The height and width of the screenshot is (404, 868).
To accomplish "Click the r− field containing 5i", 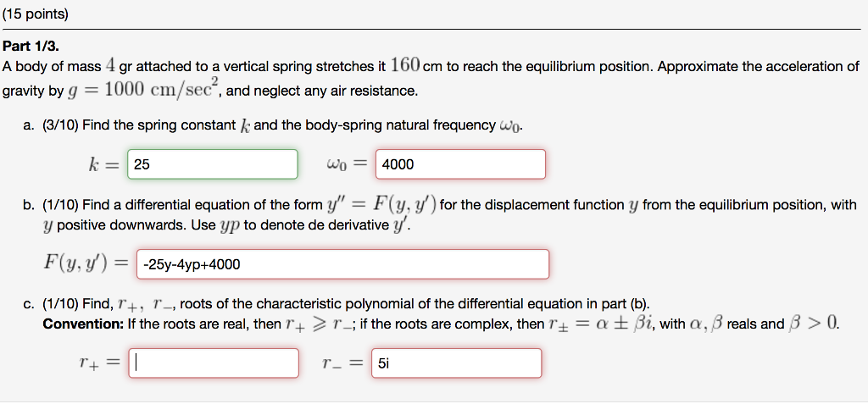I will click(x=456, y=363).
